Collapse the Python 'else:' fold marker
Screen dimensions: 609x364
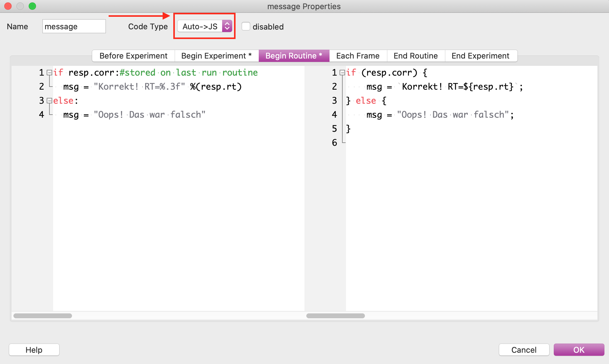[x=49, y=101]
